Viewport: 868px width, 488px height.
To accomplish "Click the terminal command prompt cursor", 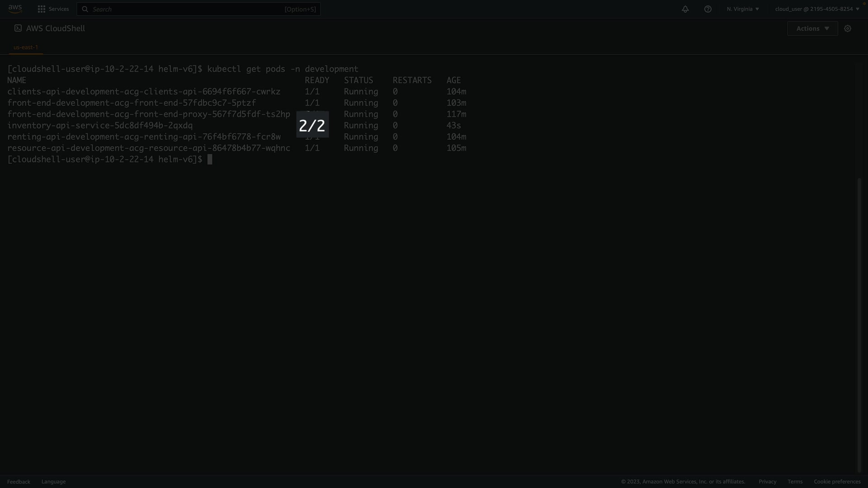I will tap(210, 160).
